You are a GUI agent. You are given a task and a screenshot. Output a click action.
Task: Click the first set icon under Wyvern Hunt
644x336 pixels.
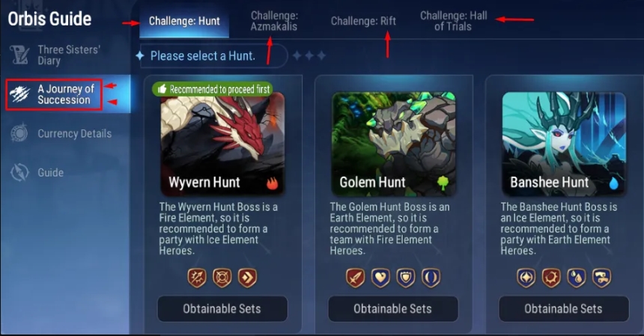point(197,278)
